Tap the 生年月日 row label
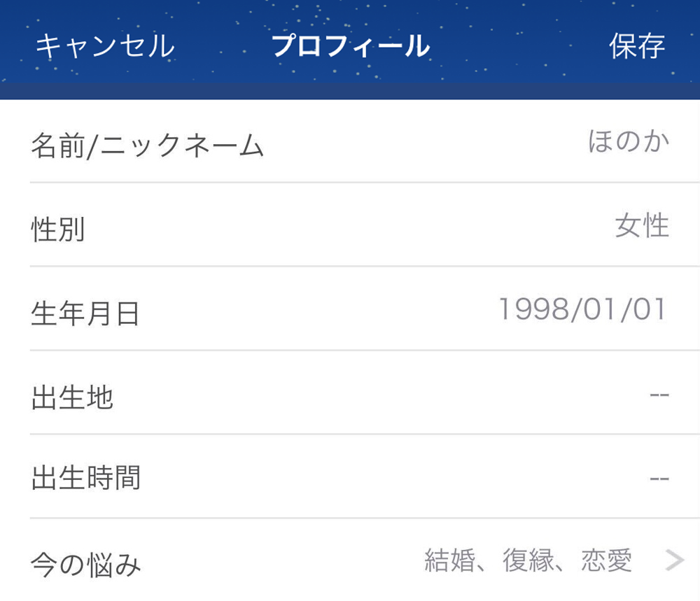Screen dimensions: 700x601 85,313
